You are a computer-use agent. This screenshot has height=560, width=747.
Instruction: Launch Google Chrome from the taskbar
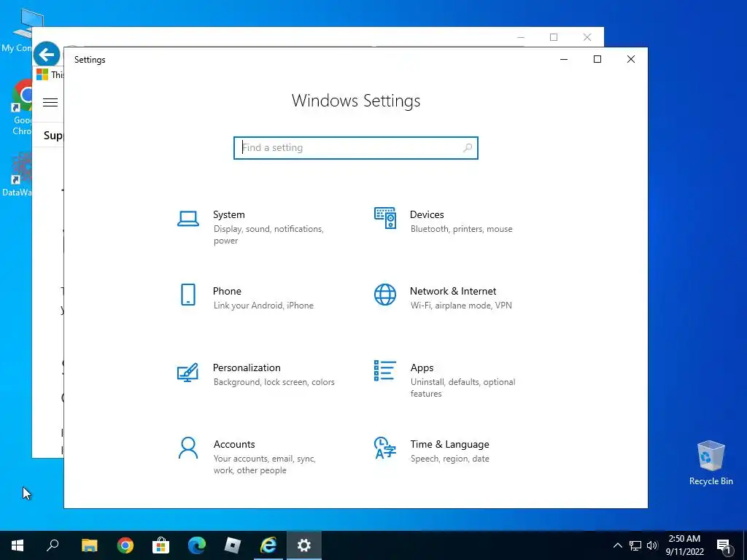125,545
